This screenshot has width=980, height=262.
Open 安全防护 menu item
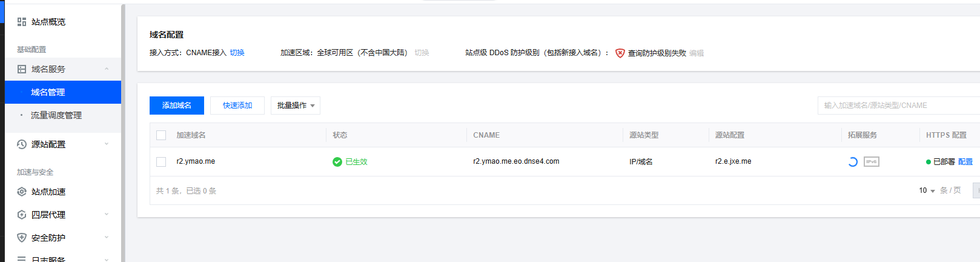48,238
